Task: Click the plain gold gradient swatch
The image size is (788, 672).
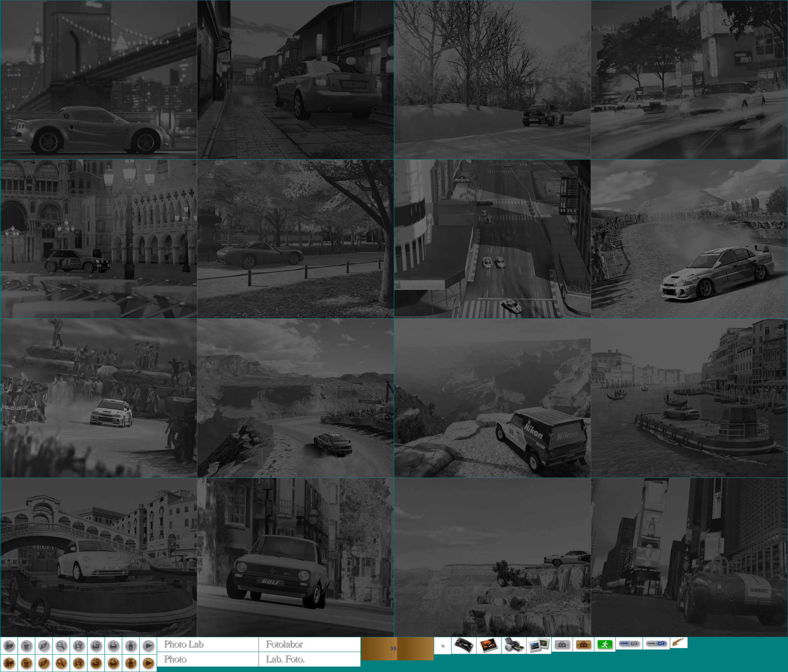Action: 415,648
